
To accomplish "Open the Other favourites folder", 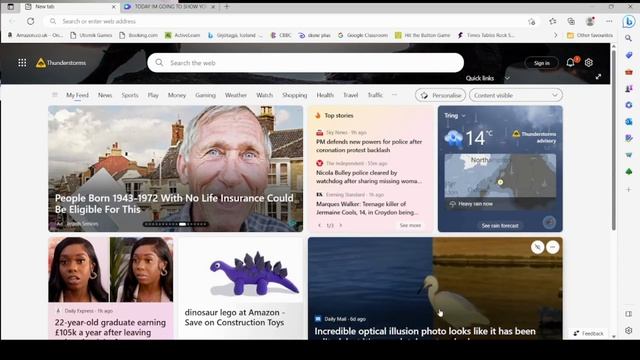I will (590, 36).
